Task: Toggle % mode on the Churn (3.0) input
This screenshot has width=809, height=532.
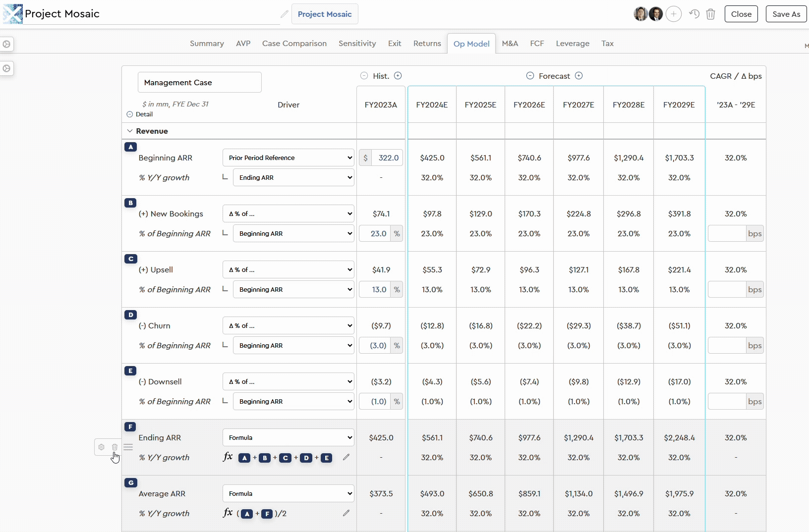Action: pyautogui.click(x=397, y=345)
